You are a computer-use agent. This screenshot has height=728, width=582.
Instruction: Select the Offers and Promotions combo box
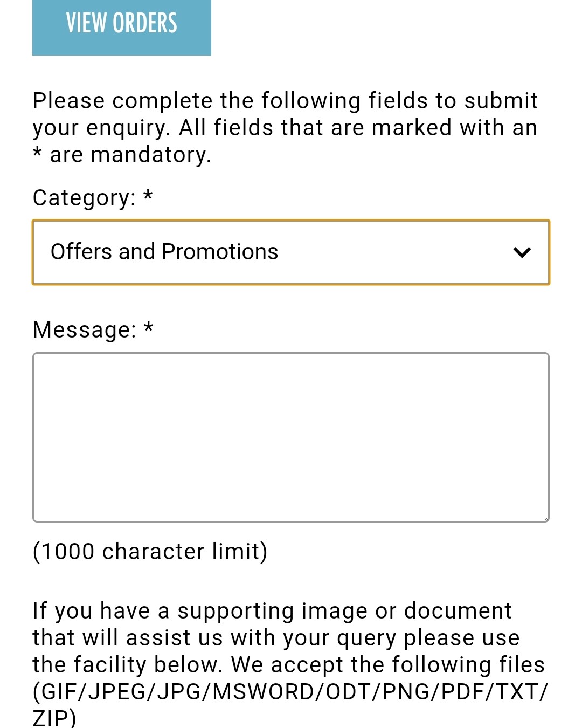[x=291, y=252]
